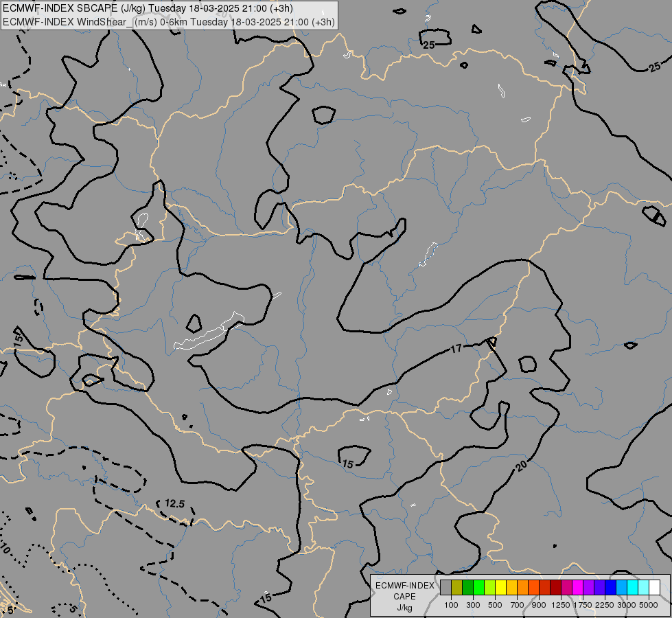Click the legend label "700"
The image size is (672, 618).
tap(518, 605)
